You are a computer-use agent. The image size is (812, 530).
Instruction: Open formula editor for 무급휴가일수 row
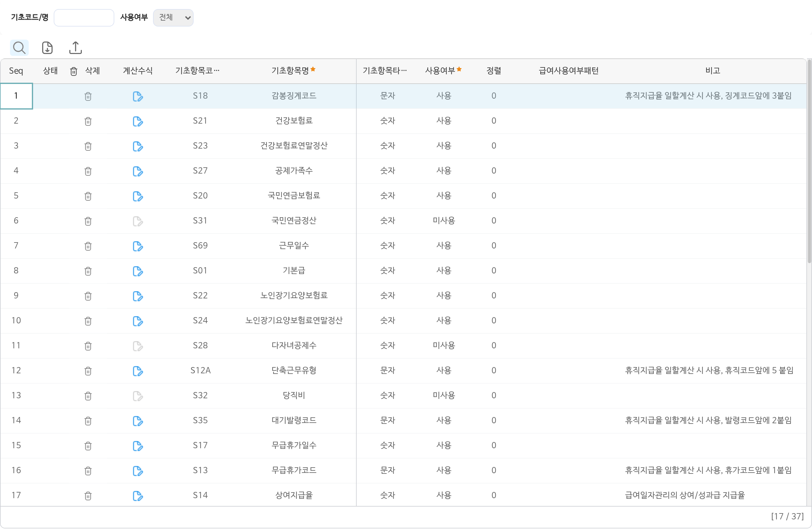(138, 446)
